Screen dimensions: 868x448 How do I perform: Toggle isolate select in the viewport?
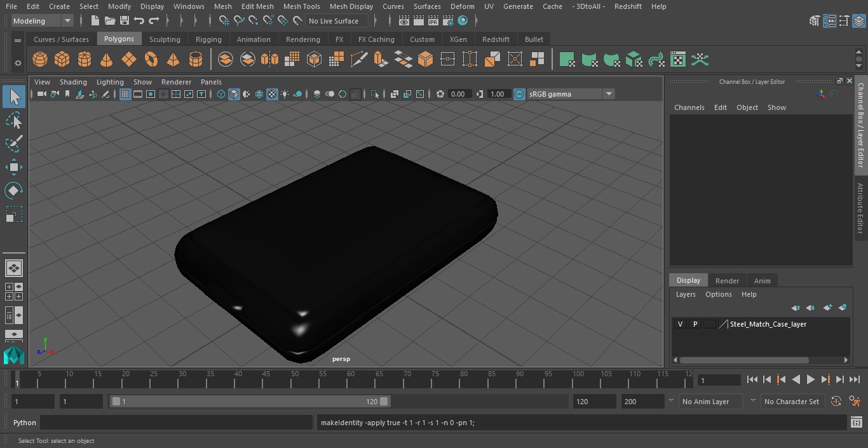[x=375, y=94]
